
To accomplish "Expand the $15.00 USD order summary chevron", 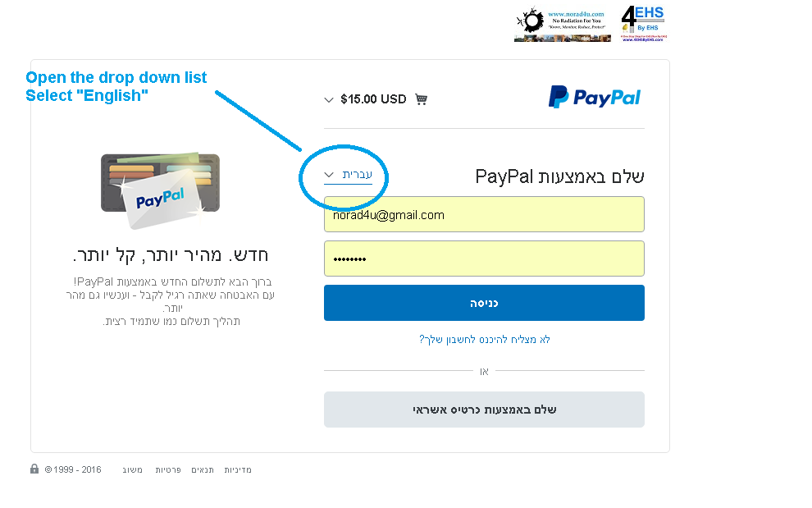I will click(328, 99).
